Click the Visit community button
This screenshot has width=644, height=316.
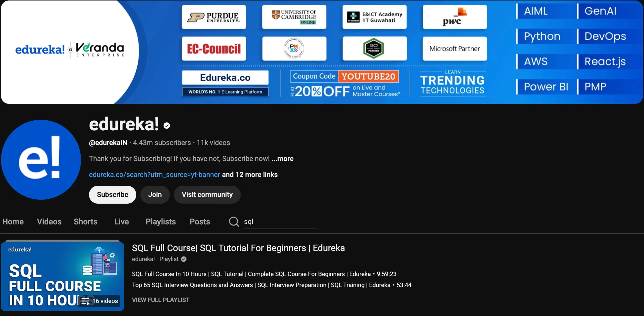[x=207, y=194]
